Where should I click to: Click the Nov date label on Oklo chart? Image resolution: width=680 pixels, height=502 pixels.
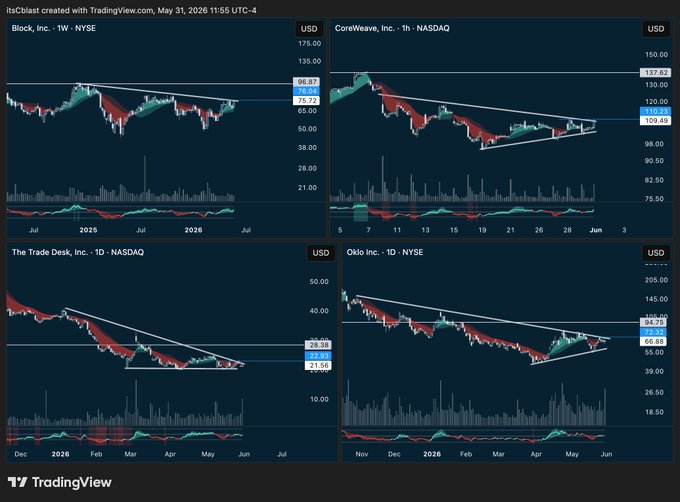pos(361,454)
